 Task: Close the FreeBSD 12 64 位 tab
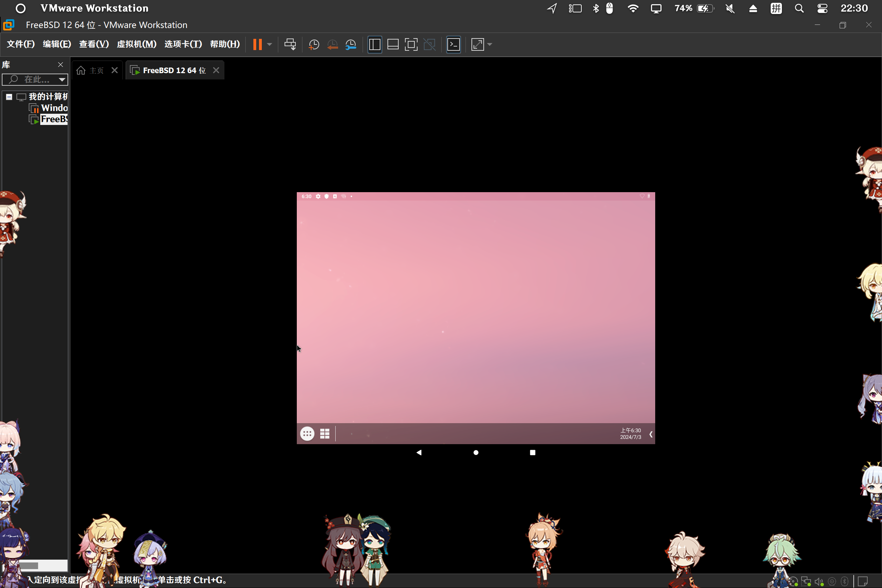click(216, 70)
